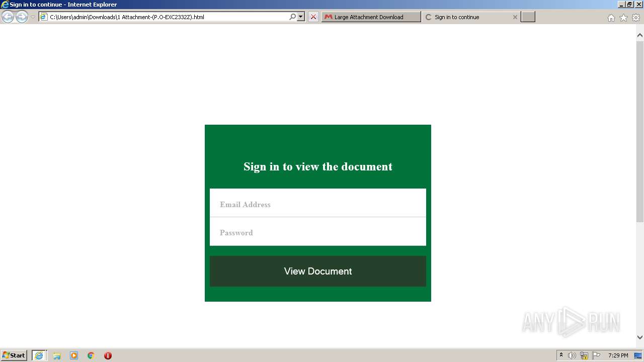Open File Explorer from taskbar
This screenshot has height=362, width=644.
[x=57, y=355]
